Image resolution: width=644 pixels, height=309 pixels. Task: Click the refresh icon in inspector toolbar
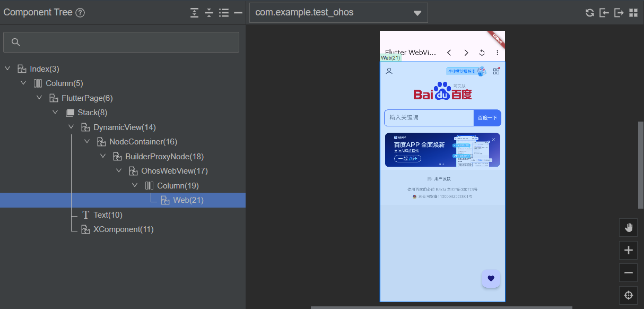coord(589,13)
